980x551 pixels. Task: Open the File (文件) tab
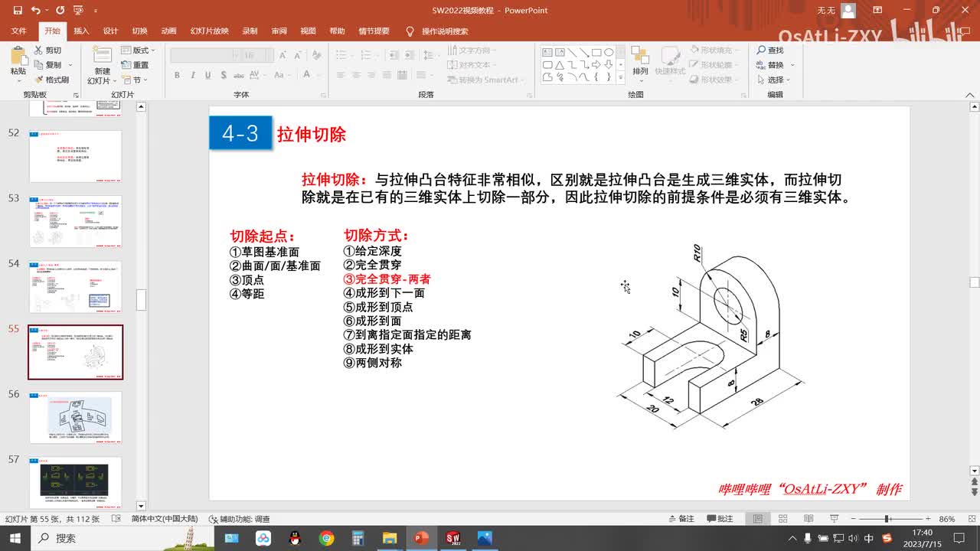[x=18, y=31]
